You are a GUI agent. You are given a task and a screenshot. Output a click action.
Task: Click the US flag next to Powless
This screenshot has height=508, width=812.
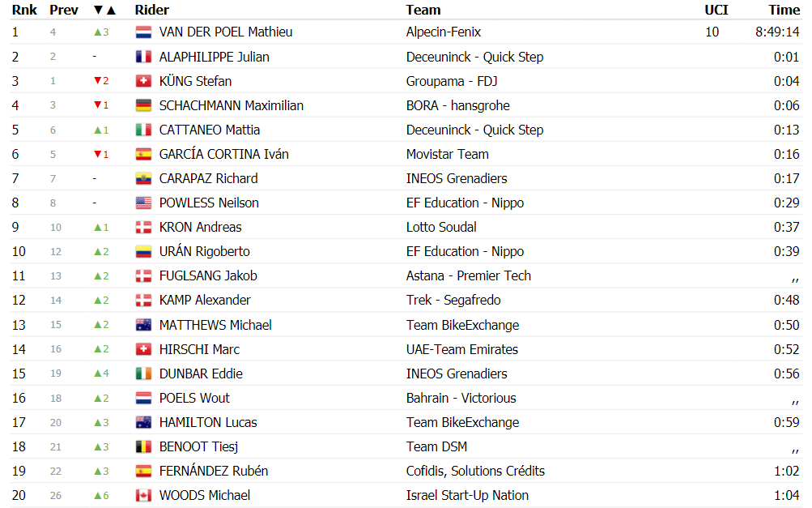(143, 203)
